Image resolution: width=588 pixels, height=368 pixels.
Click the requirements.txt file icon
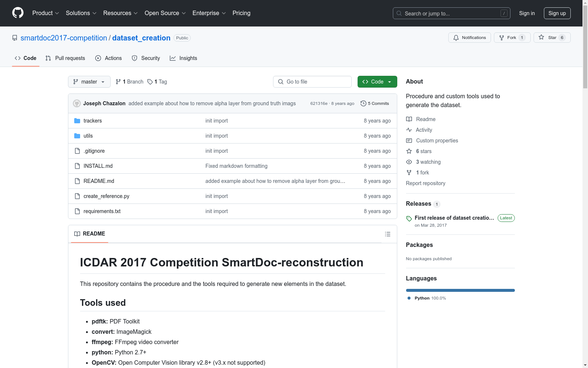click(77, 211)
